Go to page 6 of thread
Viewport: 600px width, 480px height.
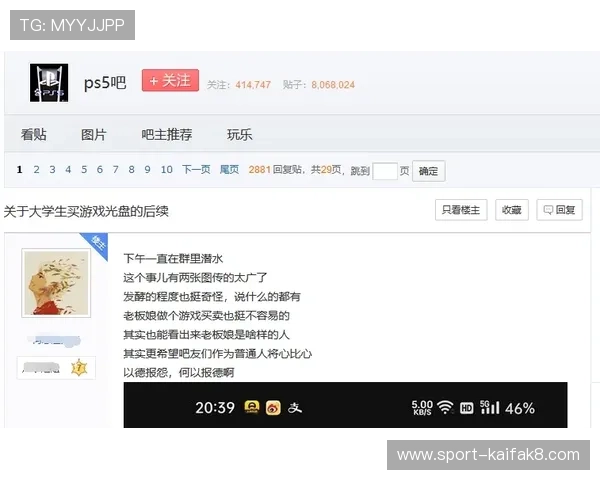[x=100, y=169]
